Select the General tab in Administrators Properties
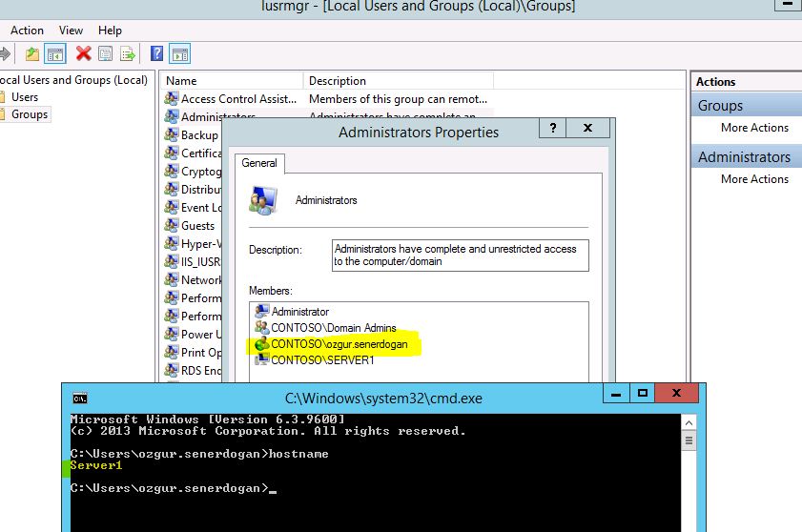The image size is (802, 532). point(259,163)
